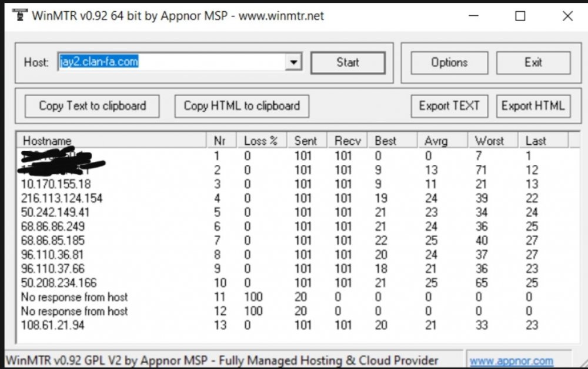588x369 pixels.
Task: Click the Recv column header
Action: click(348, 141)
